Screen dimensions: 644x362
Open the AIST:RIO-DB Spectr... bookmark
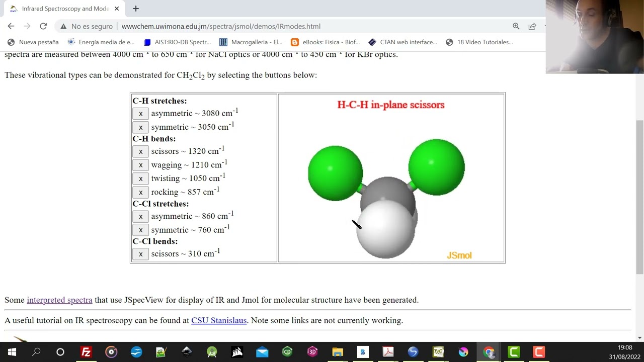click(x=177, y=42)
